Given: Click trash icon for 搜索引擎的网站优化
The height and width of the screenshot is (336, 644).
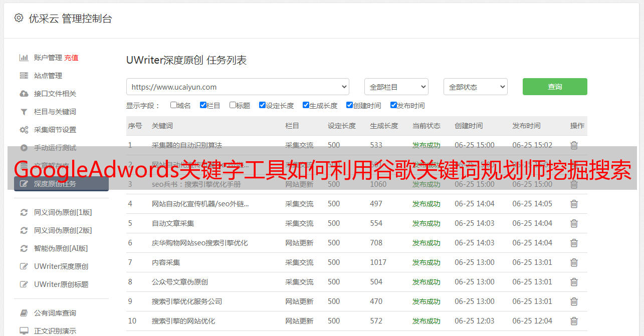Looking at the screenshot, I should tap(574, 321).
